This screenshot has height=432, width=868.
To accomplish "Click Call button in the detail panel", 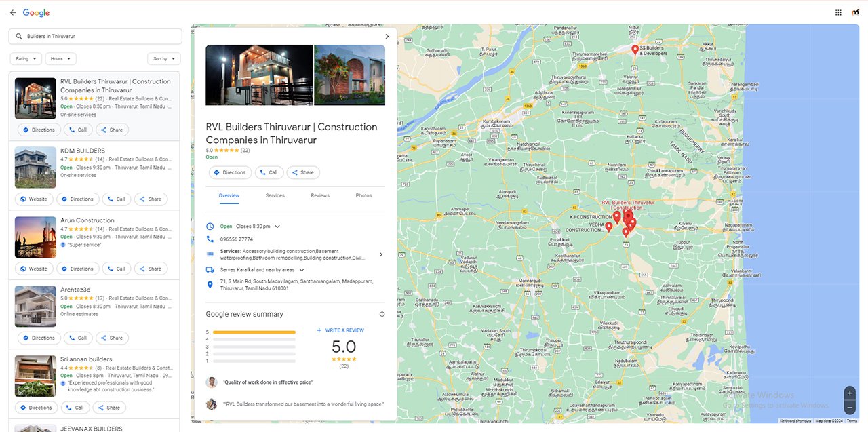I will click(x=269, y=172).
